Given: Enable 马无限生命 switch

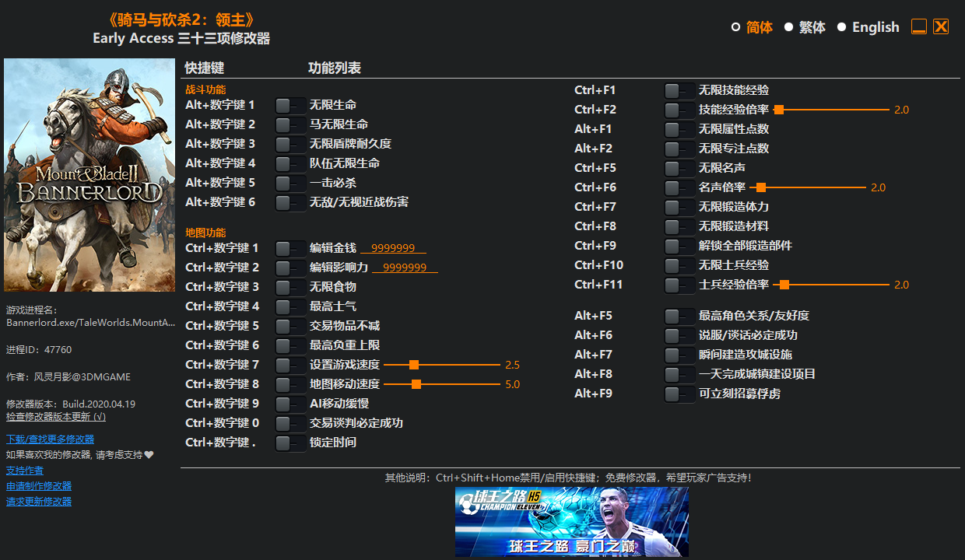Looking at the screenshot, I should pyautogui.click(x=290, y=124).
